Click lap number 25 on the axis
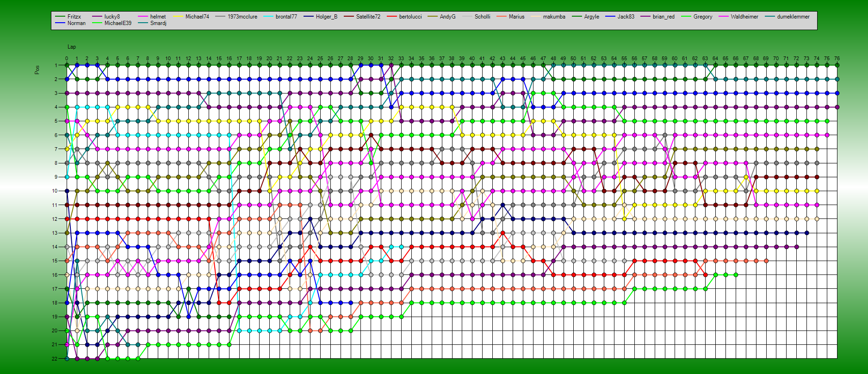 [320, 59]
